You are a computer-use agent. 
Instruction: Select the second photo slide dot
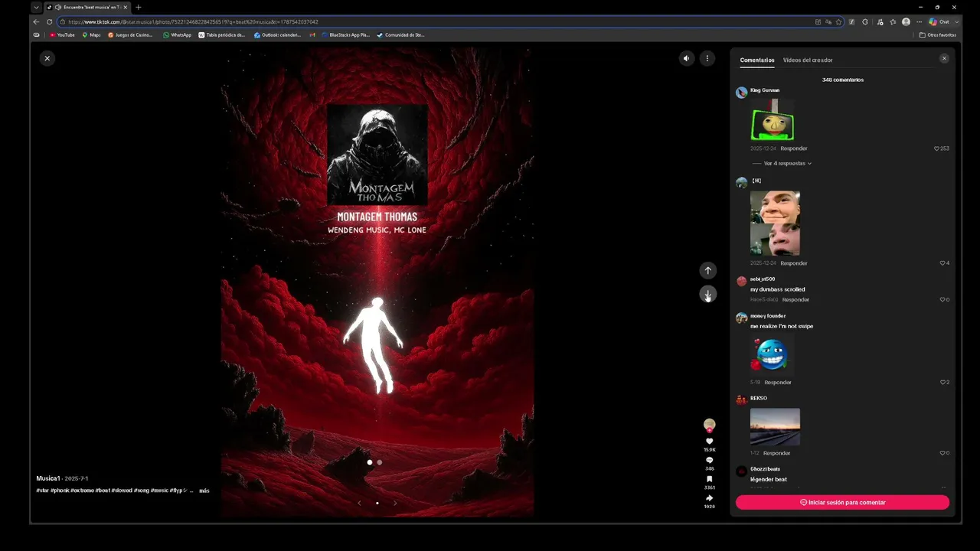(x=380, y=462)
